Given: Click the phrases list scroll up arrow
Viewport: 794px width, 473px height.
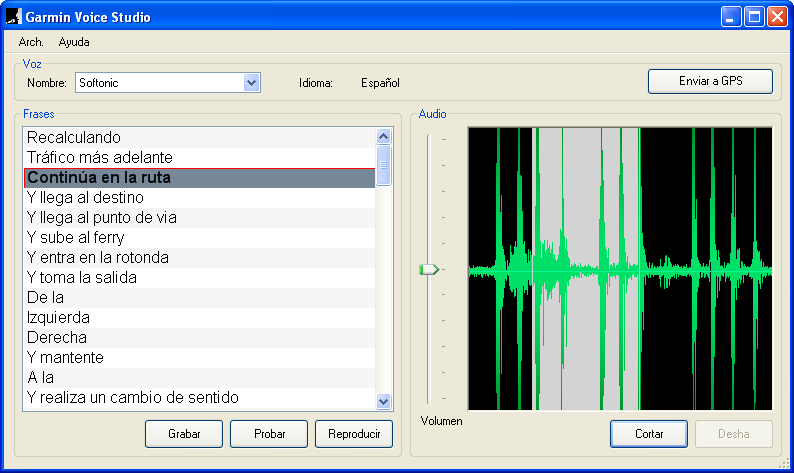Looking at the screenshot, I should (383, 136).
